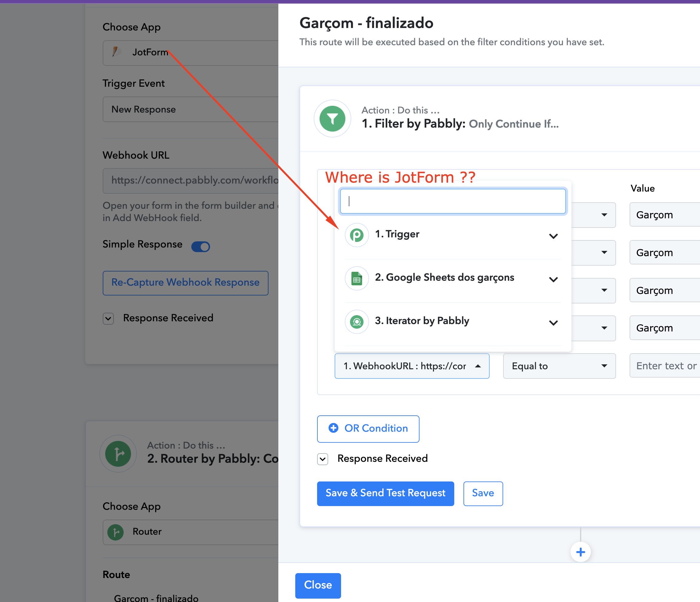The height and width of the screenshot is (602, 700).
Task: Open the JotForm Choose App dropdown
Action: pos(191,53)
